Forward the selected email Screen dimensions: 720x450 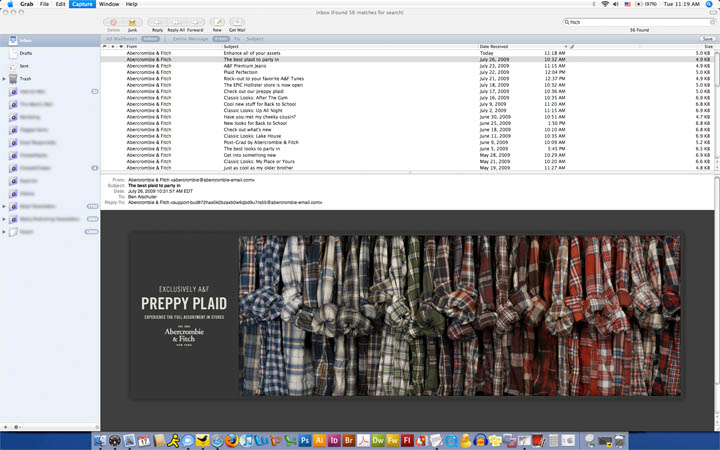195,22
